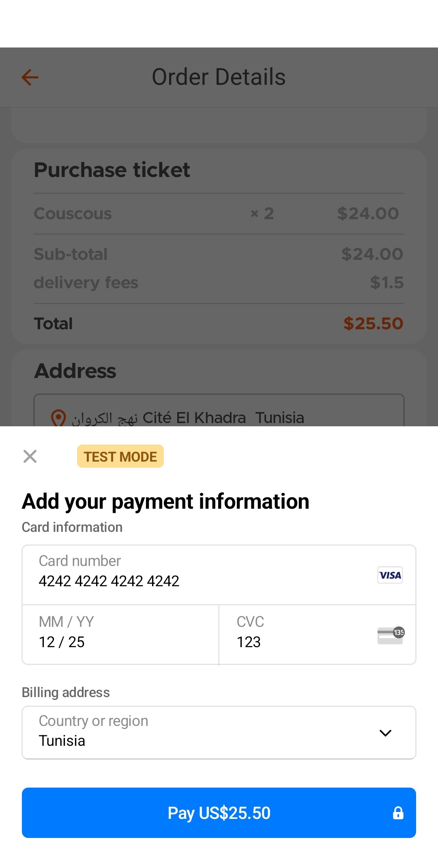Screen dimensions: 438x868
Task: Click the Order Details page title
Action: point(219,77)
